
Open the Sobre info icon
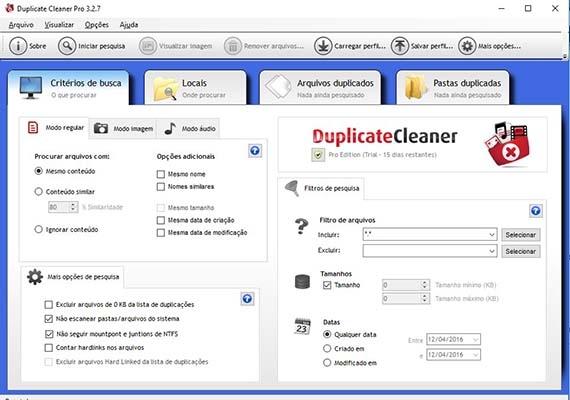tap(18, 46)
